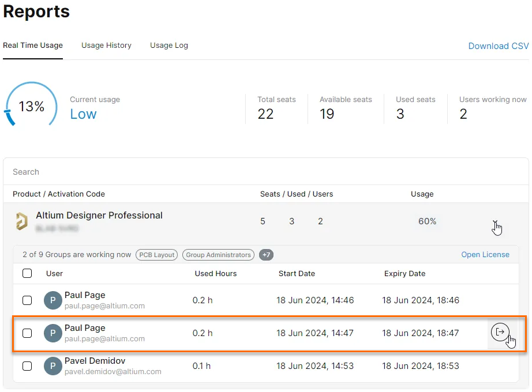
Task: Click the paul.page@altium.com email in 14:46 row
Action: click(104, 306)
